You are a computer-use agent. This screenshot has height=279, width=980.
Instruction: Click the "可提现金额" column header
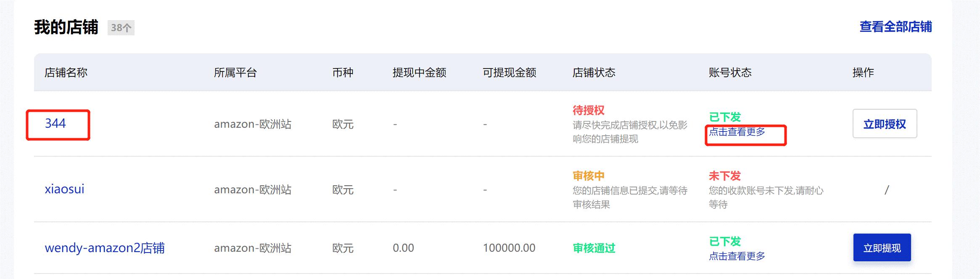511,72
